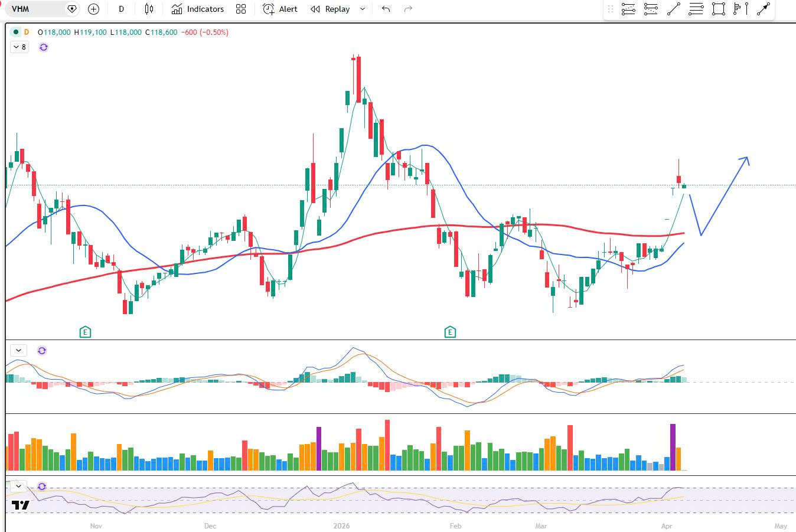
Task: Open the candlestick chart style selector
Action: [x=149, y=9]
